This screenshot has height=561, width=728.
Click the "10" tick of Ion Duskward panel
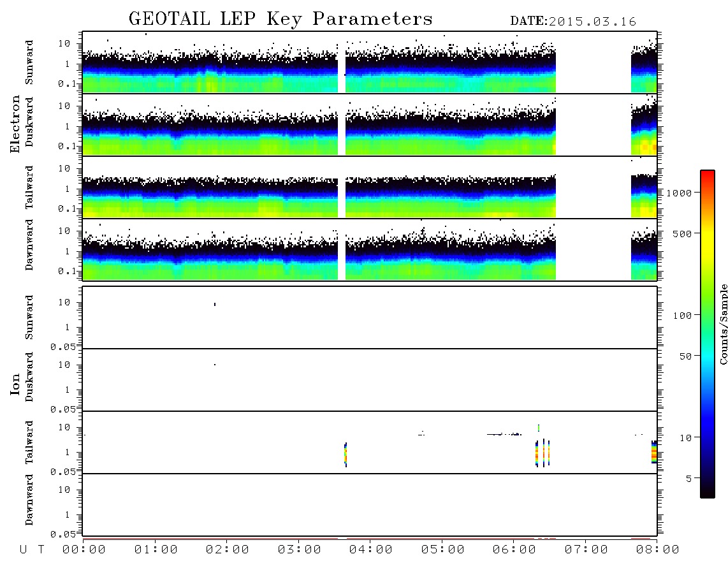(x=64, y=365)
